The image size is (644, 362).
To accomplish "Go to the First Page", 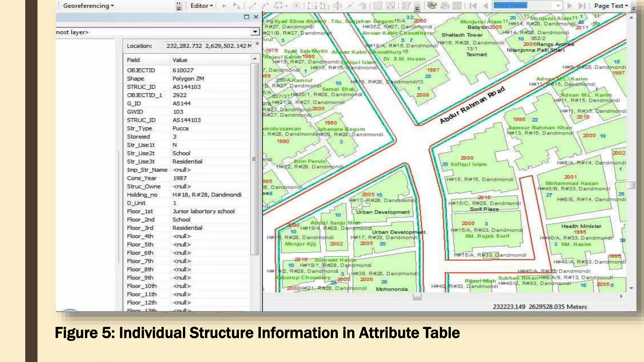I will 473,6.
